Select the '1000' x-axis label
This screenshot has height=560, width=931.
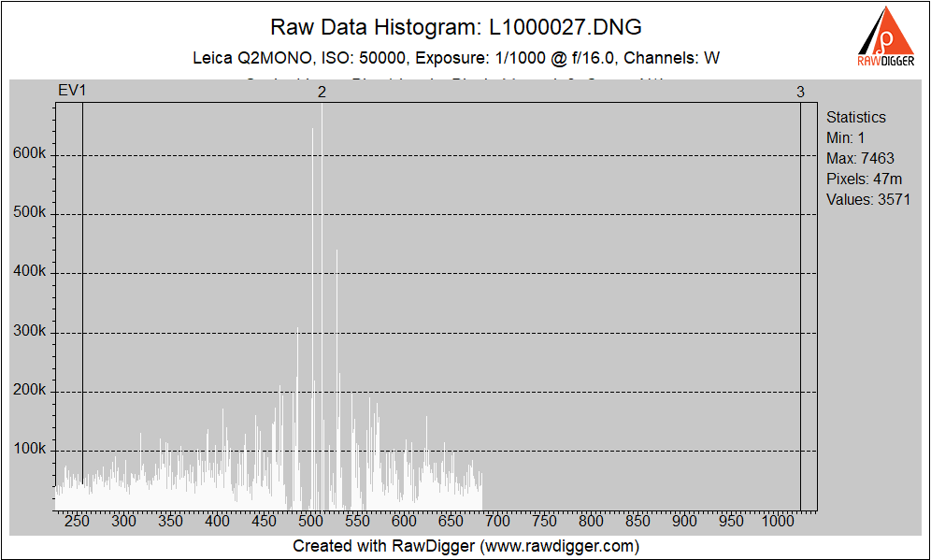coord(778,522)
